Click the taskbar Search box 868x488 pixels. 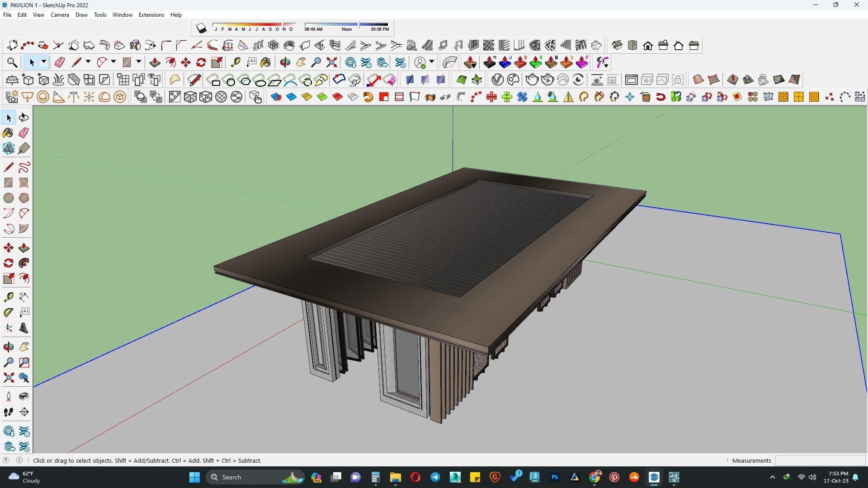255,477
